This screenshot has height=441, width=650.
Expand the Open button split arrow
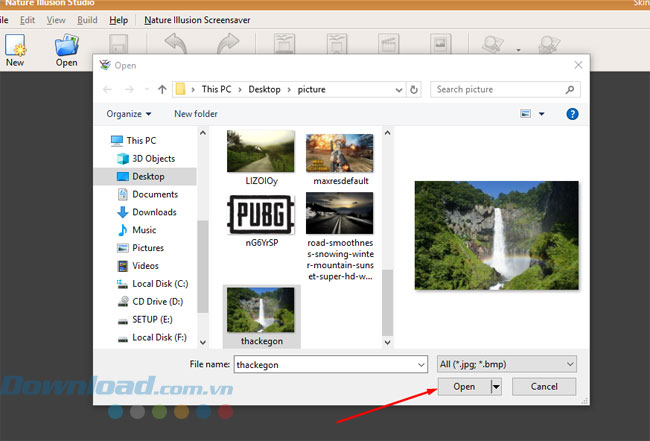pyautogui.click(x=496, y=386)
